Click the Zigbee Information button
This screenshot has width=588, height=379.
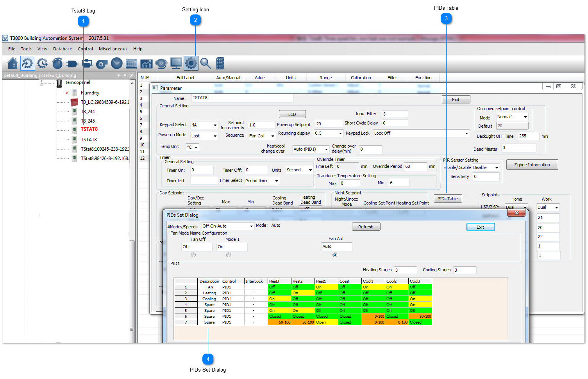(x=532, y=165)
